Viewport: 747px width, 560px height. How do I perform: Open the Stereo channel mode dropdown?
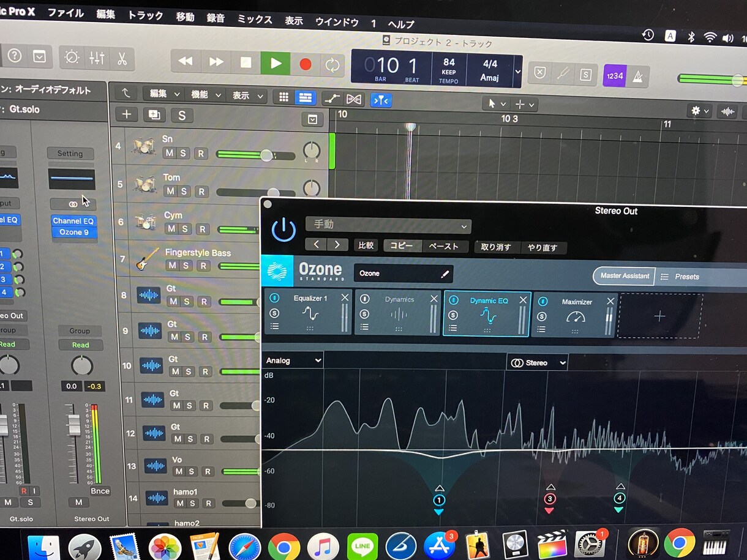[537, 363]
